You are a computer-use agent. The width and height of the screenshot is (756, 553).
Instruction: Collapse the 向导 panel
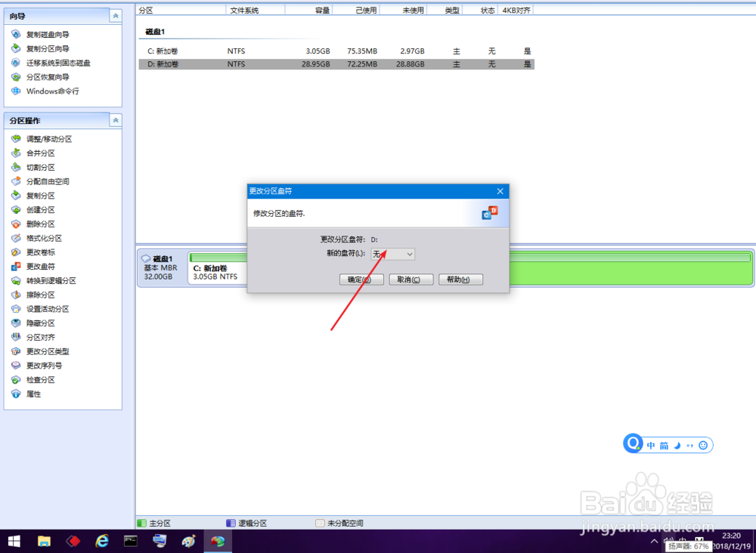click(x=116, y=16)
